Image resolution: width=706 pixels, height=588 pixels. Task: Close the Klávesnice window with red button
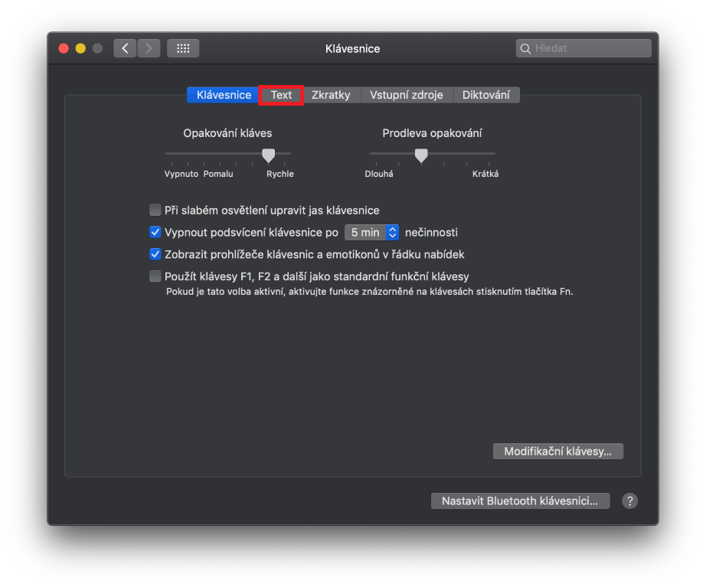(64, 48)
